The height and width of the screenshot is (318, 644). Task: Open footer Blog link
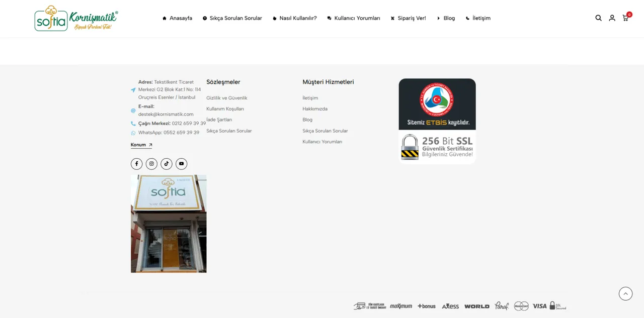coord(307,120)
